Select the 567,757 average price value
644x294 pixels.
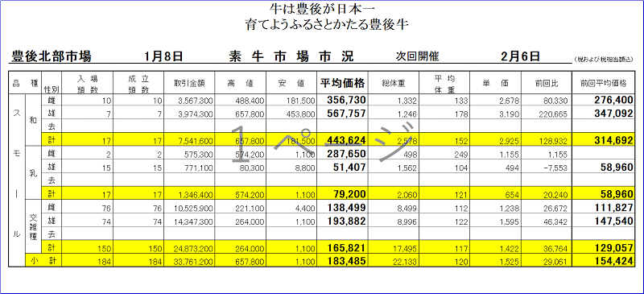346,113
